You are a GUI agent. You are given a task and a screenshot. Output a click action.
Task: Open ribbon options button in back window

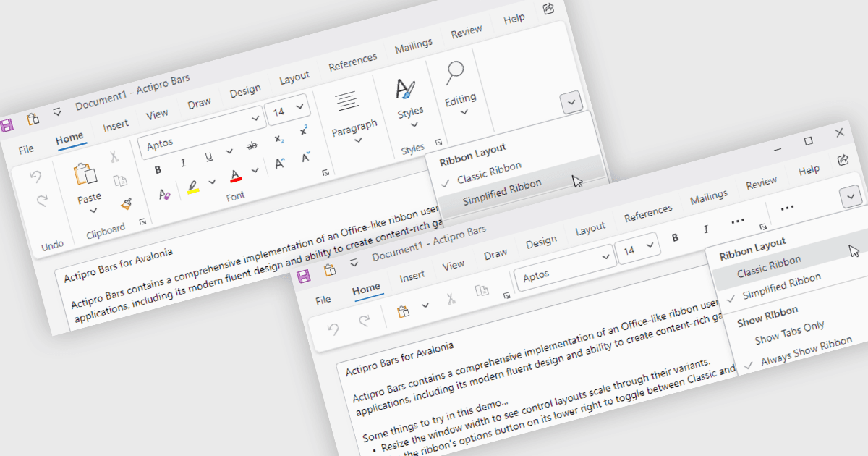(571, 103)
